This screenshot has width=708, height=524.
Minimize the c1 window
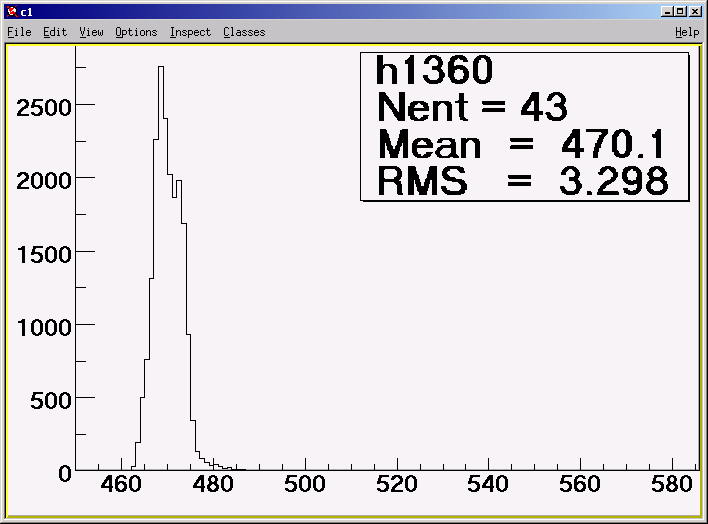[667, 11]
